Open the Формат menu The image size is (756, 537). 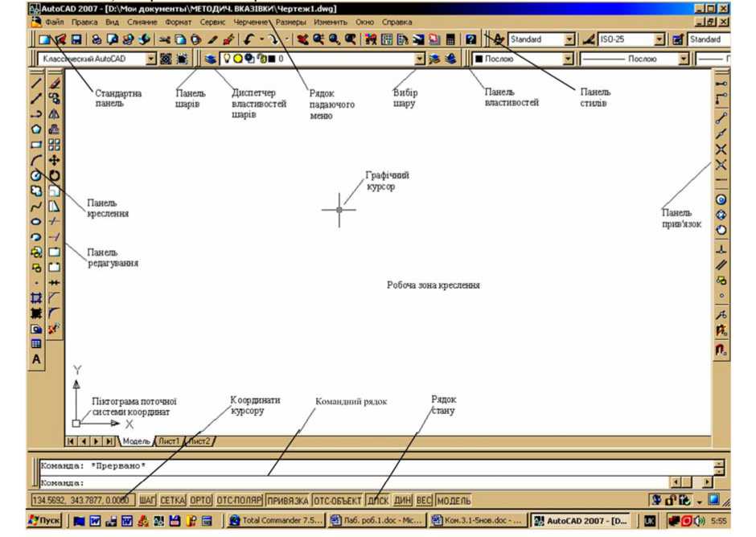(x=178, y=23)
